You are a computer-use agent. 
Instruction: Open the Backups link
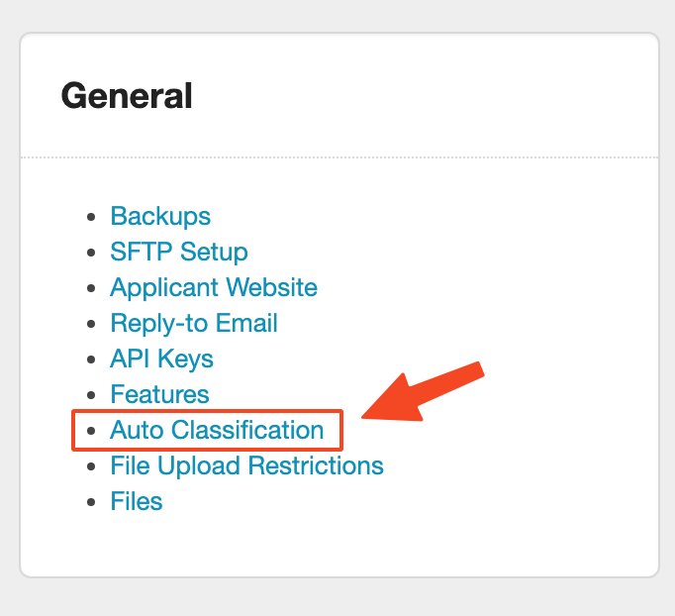pos(160,216)
